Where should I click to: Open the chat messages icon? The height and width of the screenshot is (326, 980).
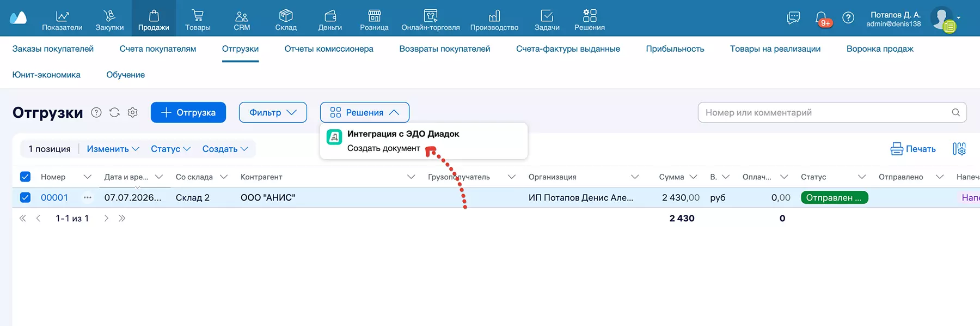tap(793, 17)
